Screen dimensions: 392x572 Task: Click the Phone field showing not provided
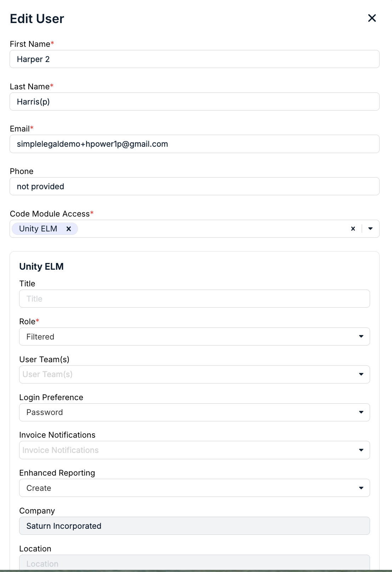pyautogui.click(x=195, y=186)
